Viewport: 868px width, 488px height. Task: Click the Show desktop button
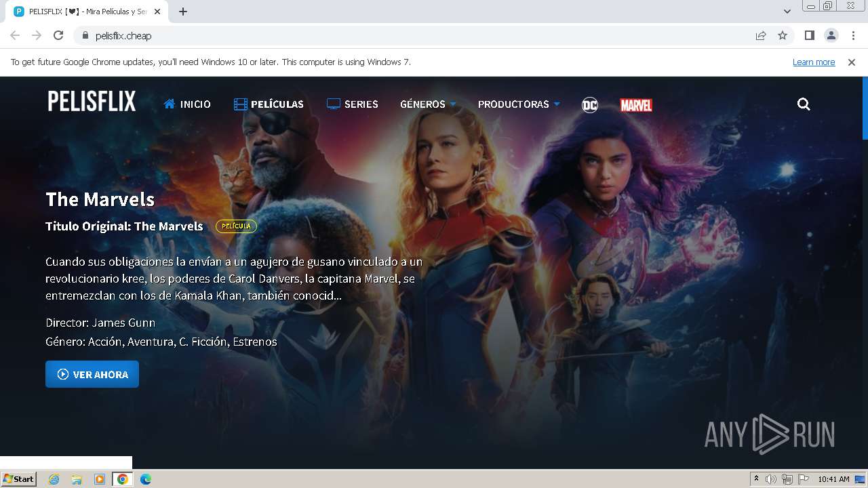(861, 479)
